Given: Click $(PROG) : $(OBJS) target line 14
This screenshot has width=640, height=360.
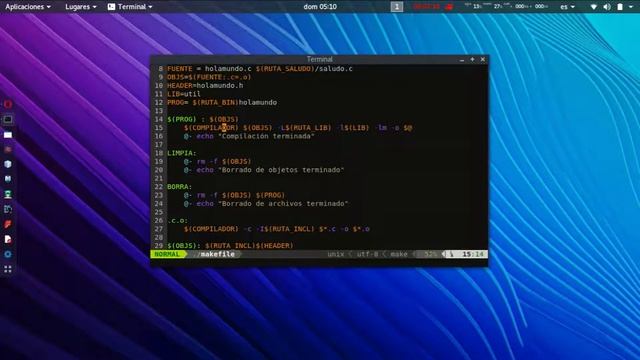Looking at the screenshot, I should (x=203, y=119).
